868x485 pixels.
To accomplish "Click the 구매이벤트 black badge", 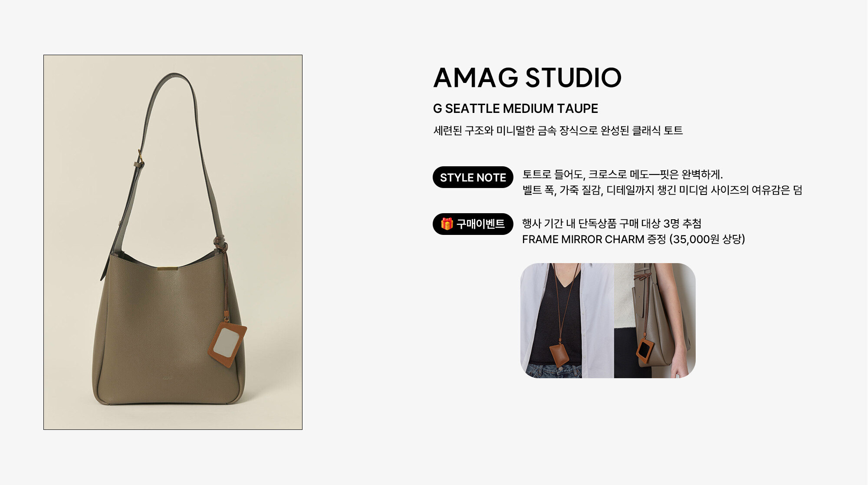I will 473,224.
